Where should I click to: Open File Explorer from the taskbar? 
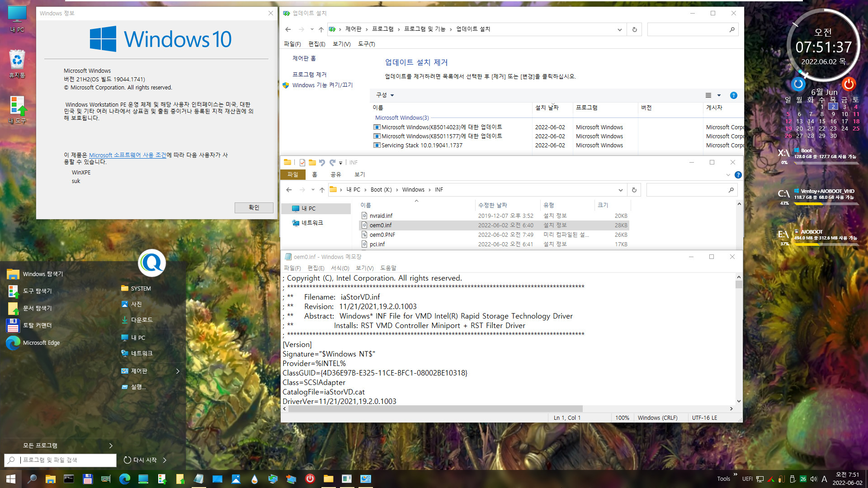click(50, 479)
